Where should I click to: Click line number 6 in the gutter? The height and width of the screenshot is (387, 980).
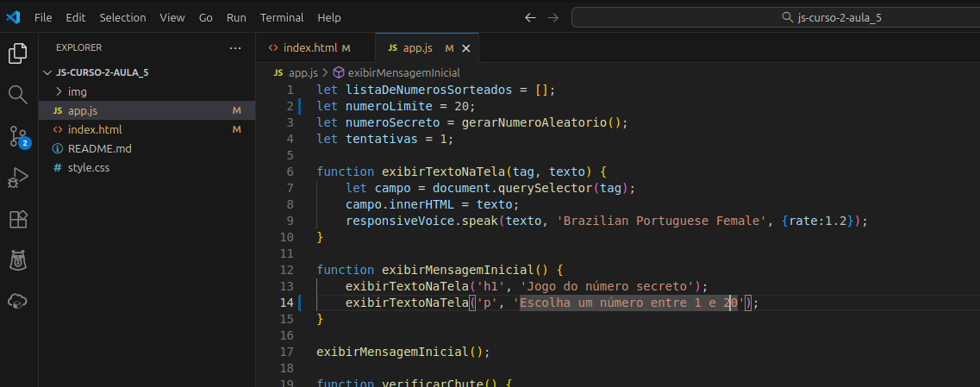click(x=289, y=172)
